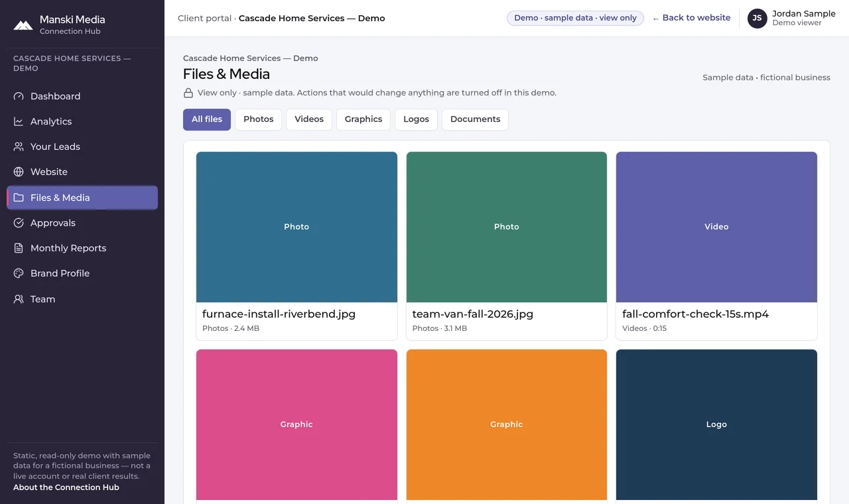Click the furnace-install-riverbend.jpg file name

coord(279,314)
